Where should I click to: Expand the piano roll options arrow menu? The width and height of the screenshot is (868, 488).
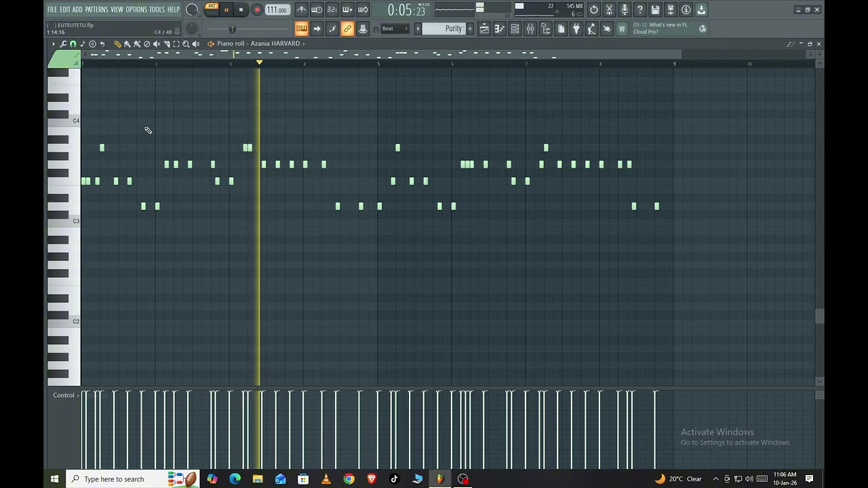click(54, 43)
